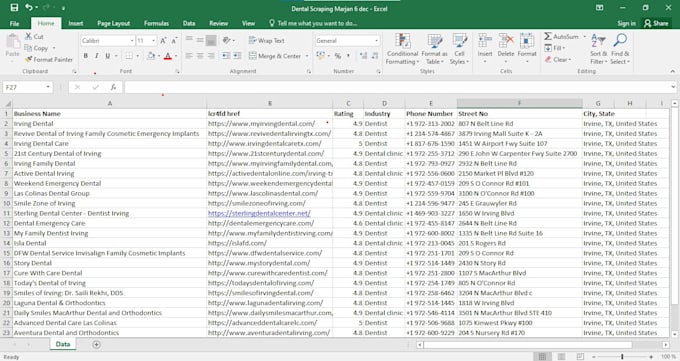This screenshot has height=361, width=680.
Task: Click the Save icon in the title bar
Action: [x=14, y=7]
